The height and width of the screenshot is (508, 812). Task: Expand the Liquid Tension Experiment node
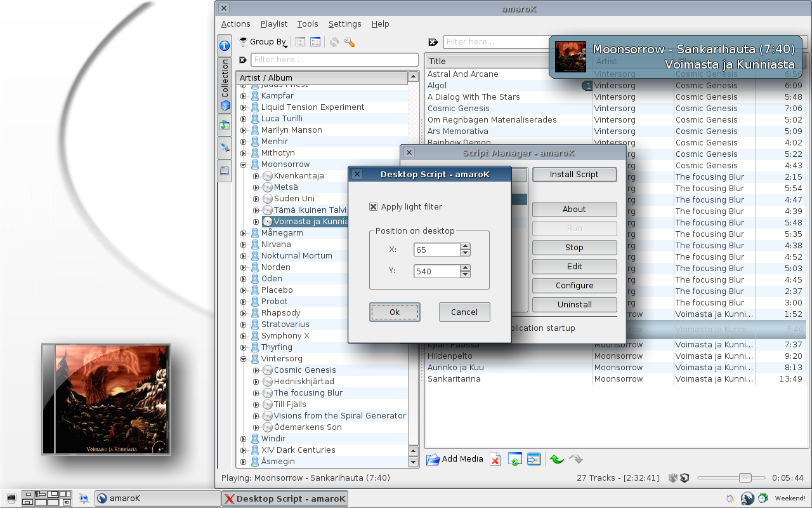point(244,107)
